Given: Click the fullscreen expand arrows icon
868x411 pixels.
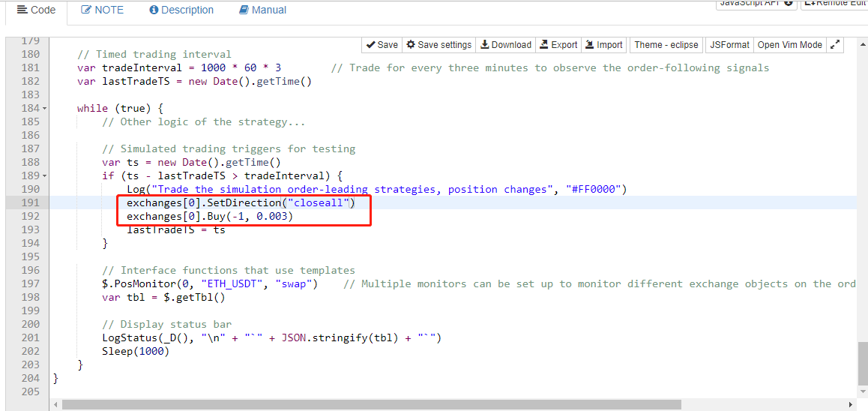Looking at the screenshot, I should point(835,45).
